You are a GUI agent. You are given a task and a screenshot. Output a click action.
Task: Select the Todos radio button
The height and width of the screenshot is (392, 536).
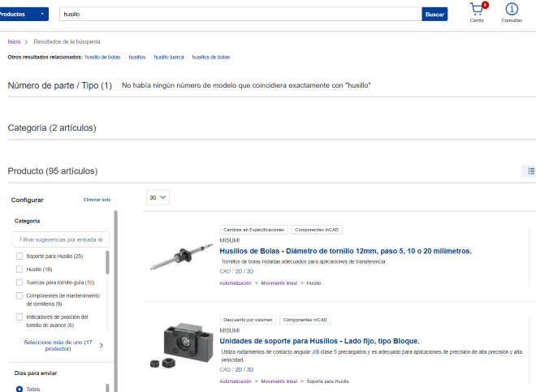20,389
